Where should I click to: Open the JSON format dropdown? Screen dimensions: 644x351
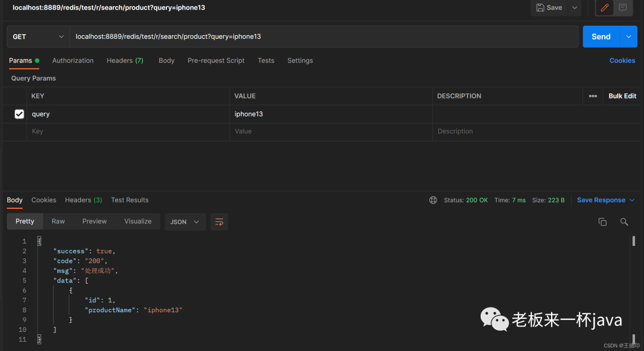pos(185,222)
